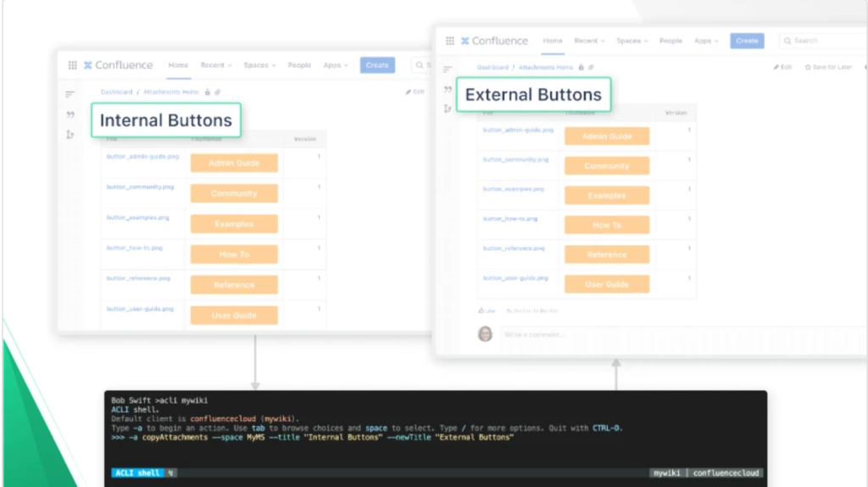Expand Spaces dropdown in External window

632,41
